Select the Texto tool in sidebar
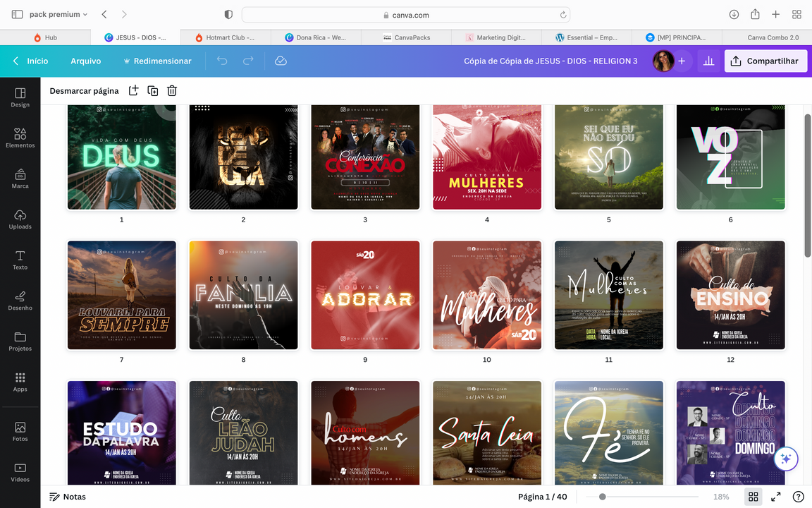The image size is (812, 508). [20, 260]
